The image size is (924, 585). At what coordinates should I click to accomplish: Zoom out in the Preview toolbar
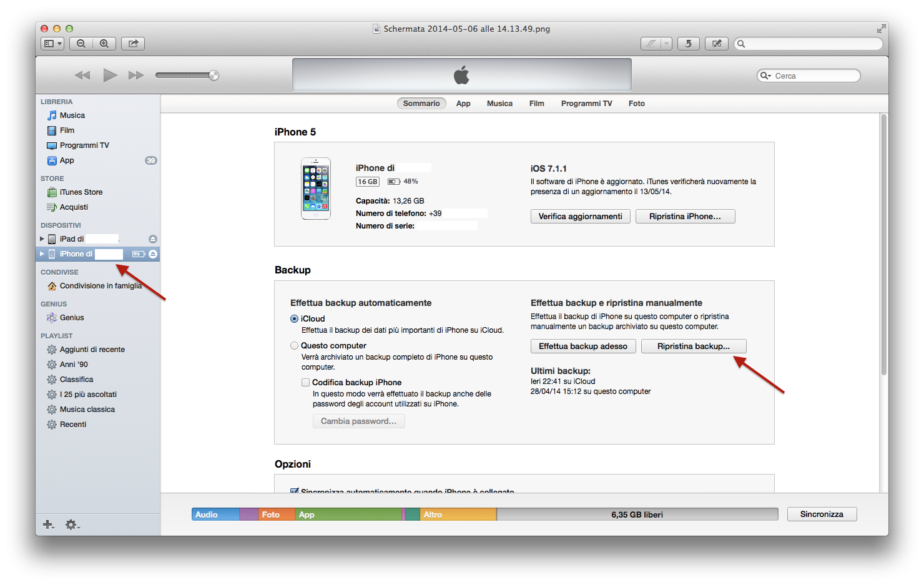click(x=81, y=44)
